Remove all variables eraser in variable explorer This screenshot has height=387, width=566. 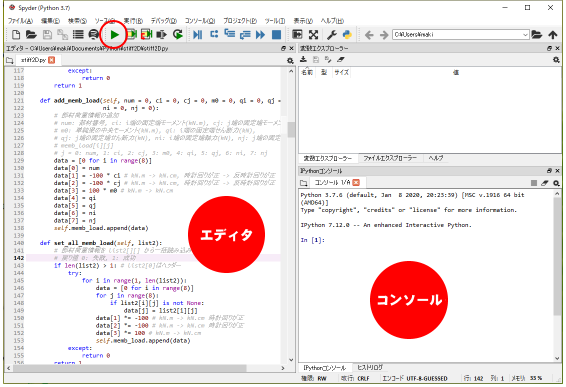(340, 60)
